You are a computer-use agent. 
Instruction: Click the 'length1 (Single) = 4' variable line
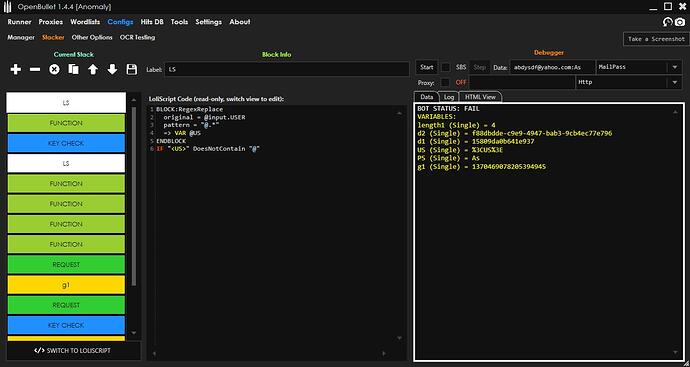[x=456, y=125]
